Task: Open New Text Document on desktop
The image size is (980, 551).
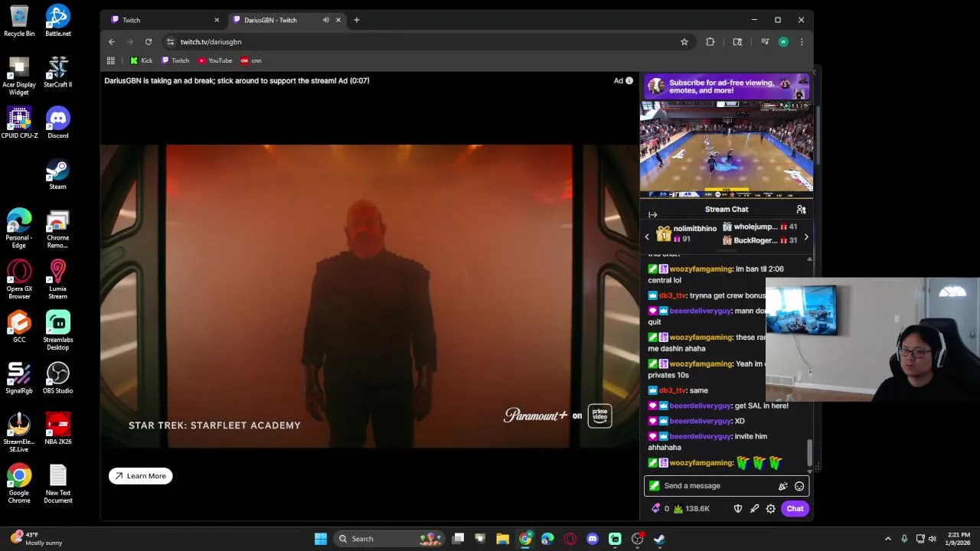Action: tap(58, 484)
